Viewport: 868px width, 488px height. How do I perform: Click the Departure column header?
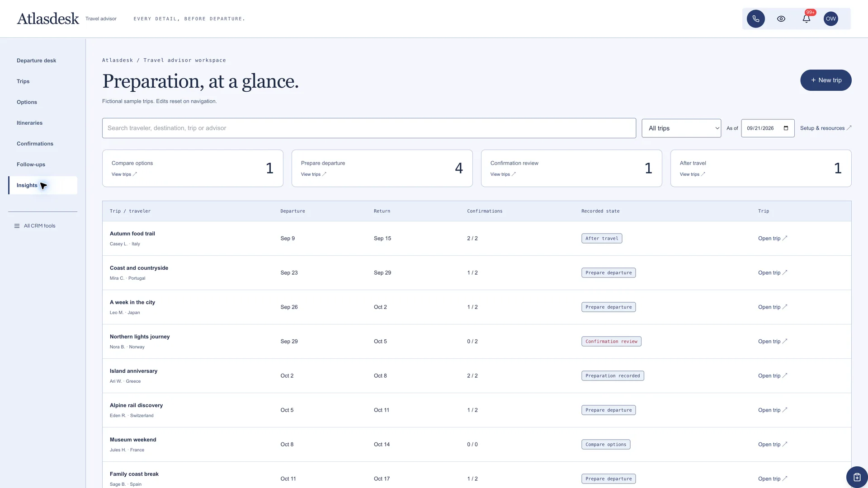pyautogui.click(x=292, y=211)
